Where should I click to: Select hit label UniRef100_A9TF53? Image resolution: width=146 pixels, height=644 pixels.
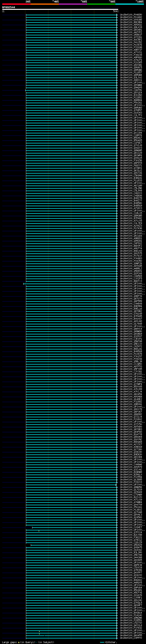(131, 366)
